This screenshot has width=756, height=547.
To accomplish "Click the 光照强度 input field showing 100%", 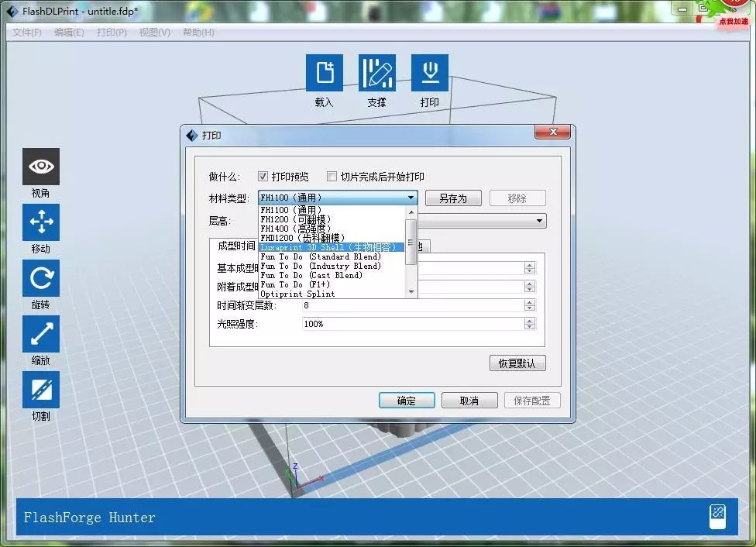I will coord(413,324).
